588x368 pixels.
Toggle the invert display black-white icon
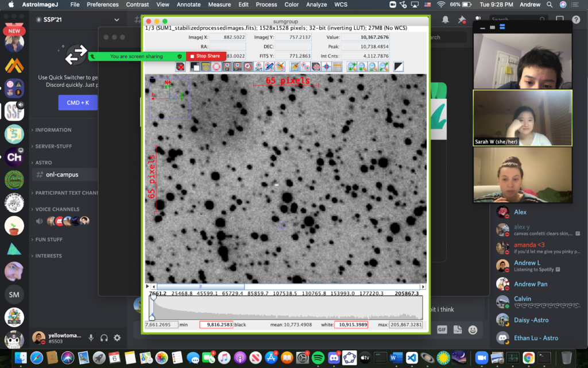tap(398, 67)
